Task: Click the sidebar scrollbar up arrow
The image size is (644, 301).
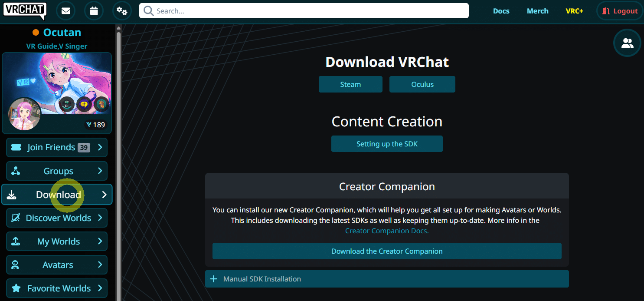Action: [118, 28]
